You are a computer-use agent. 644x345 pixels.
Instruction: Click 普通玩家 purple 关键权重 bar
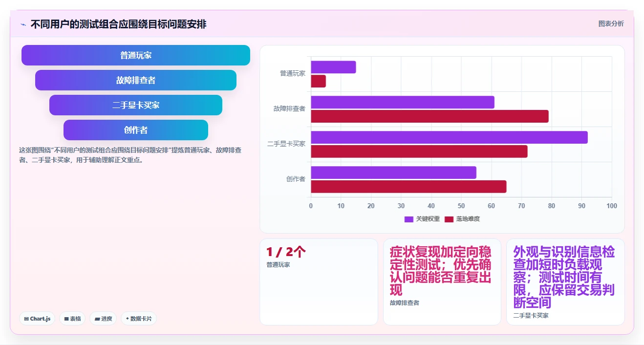333,67
